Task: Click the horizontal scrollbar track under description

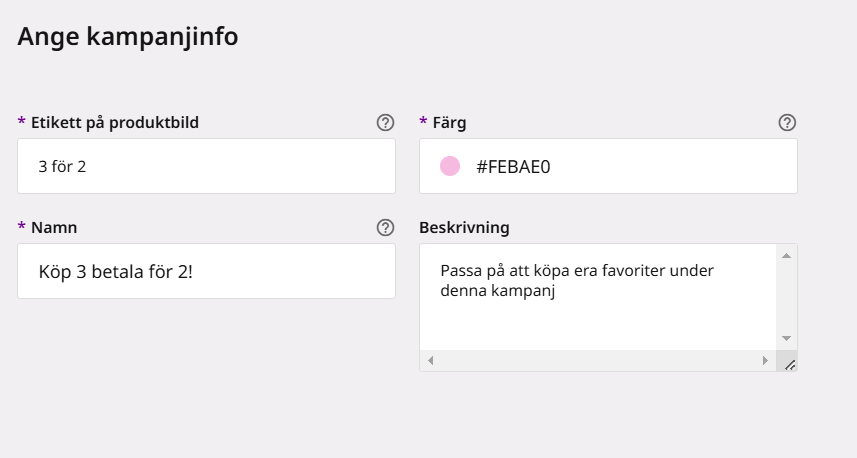Action: (598, 361)
